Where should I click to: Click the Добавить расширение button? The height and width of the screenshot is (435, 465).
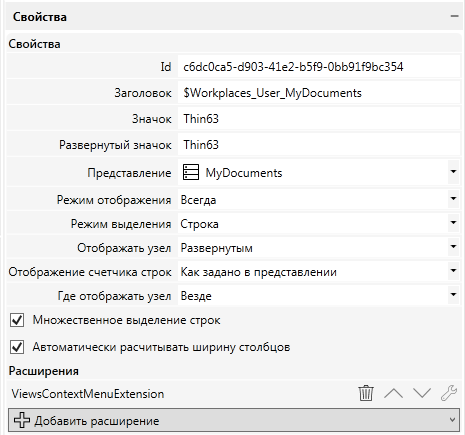[x=233, y=420]
